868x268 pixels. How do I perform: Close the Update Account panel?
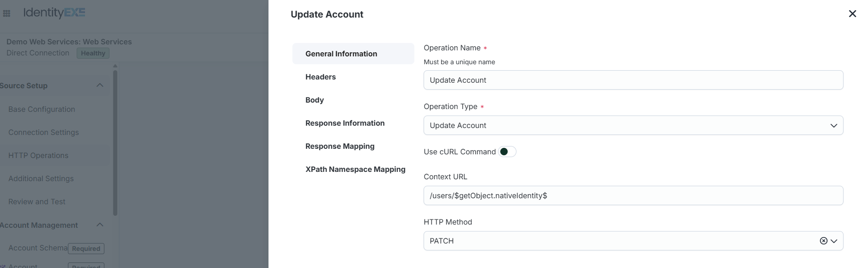pyautogui.click(x=852, y=14)
